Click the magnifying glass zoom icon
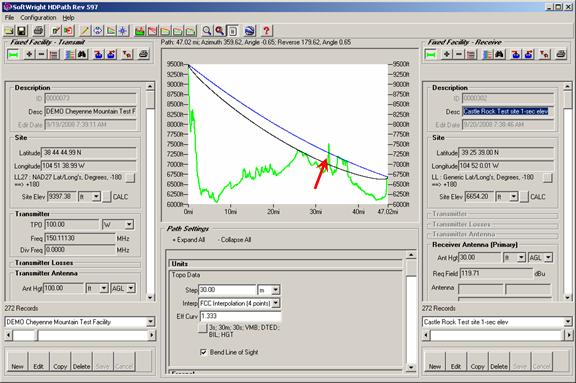This screenshot has width=576, height=383. click(207, 31)
